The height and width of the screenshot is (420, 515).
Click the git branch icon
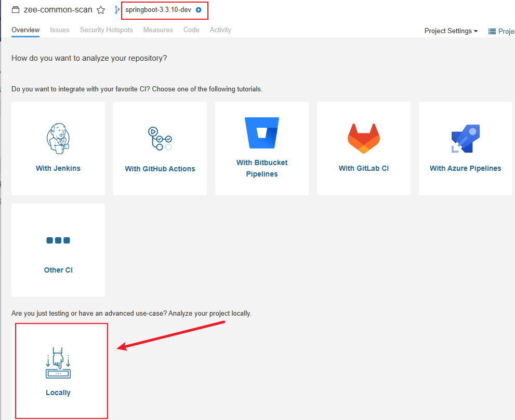pyautogui.click(x=117, y=10)
